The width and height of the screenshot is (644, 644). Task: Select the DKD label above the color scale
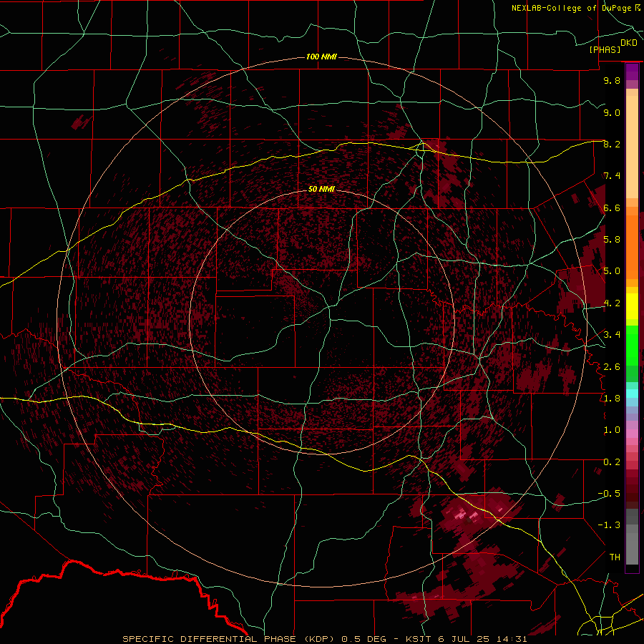click(x=628, y=42)
